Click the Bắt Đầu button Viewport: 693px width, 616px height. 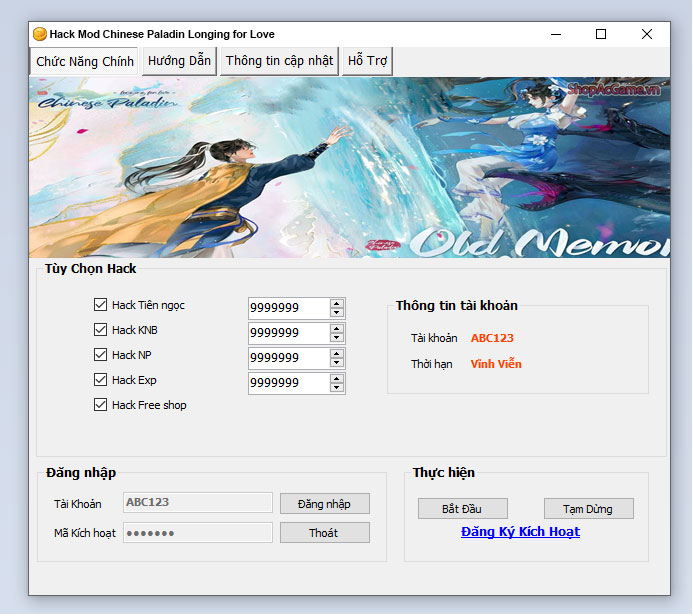click(x=463, y=509)
